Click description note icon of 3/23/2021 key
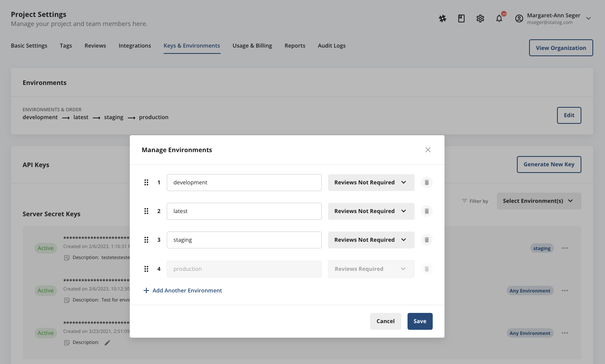 click(67, 343)
